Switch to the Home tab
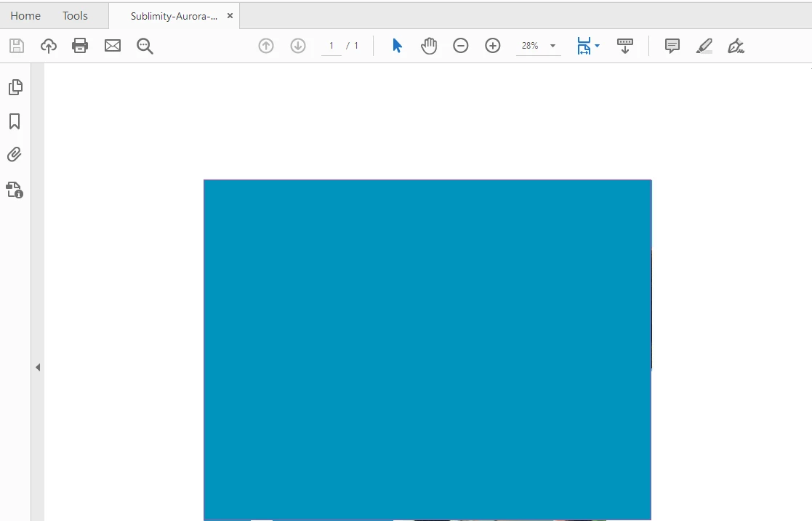Screen dimensions: 812x521 25,16
